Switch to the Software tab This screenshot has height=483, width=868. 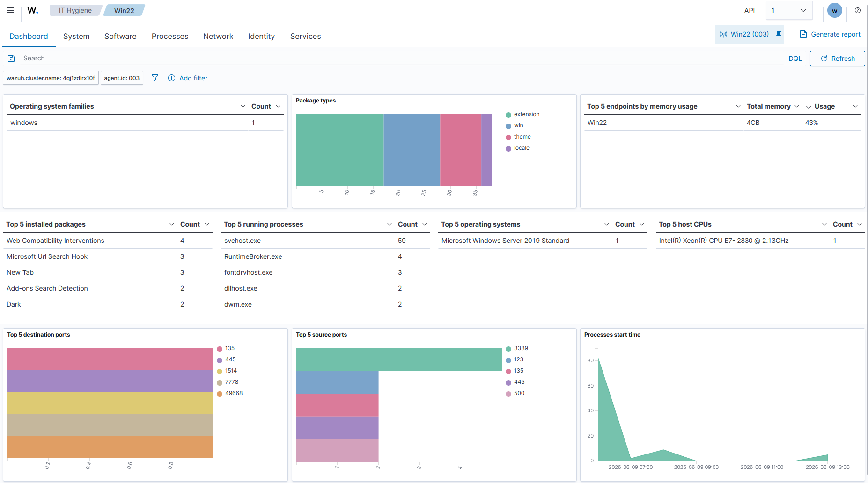(120, 36)
